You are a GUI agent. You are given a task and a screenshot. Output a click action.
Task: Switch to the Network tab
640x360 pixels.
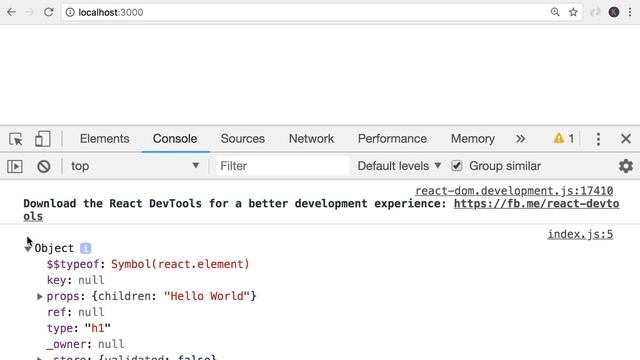[311, 139]
